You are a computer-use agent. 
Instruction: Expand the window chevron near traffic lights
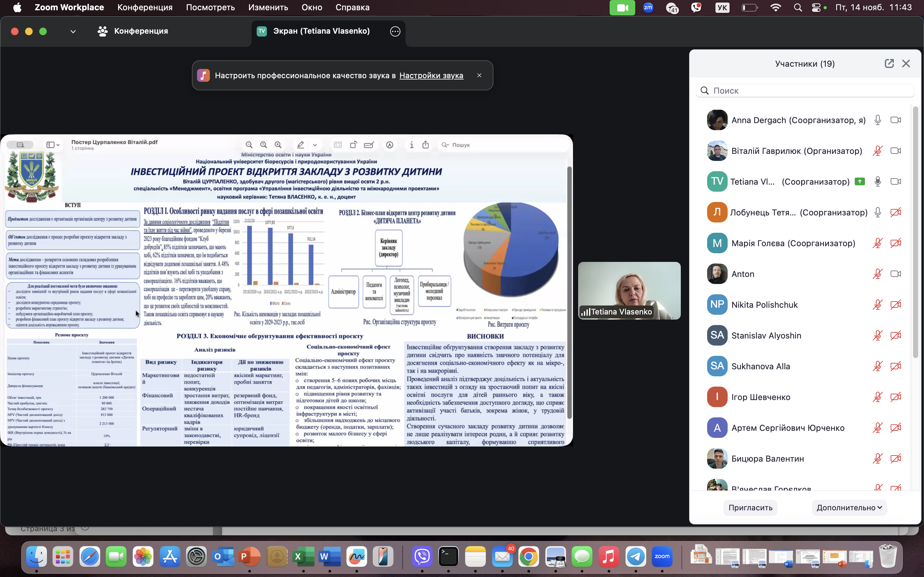pos(73,31)
